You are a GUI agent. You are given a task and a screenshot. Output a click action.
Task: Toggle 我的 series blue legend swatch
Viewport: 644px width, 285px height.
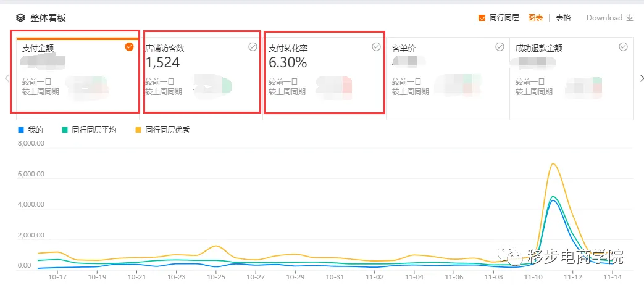(21, 130)
